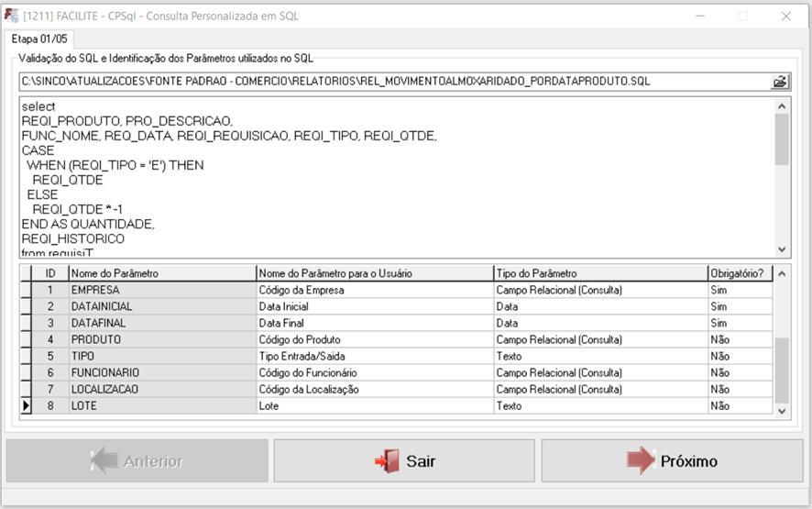Click Nome do Parâmetro para o Usuário header
The width and height of the screenshot is (812, 509).
375,273
